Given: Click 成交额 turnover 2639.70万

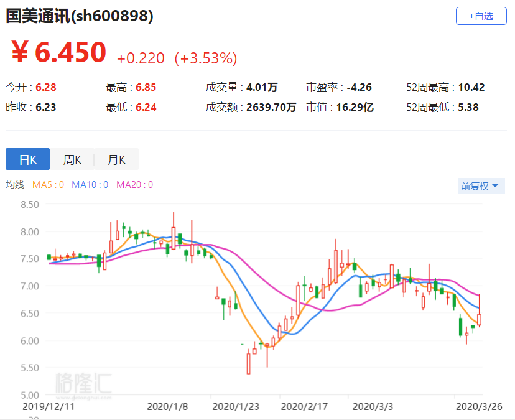Looking at the screenshot, I should click(x=271, y=107).
